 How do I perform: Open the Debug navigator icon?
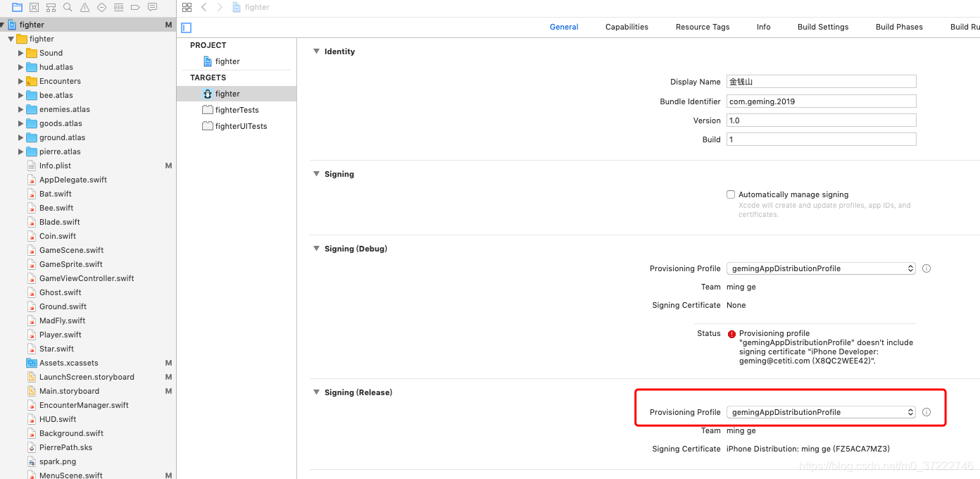[x=118, y=7]
